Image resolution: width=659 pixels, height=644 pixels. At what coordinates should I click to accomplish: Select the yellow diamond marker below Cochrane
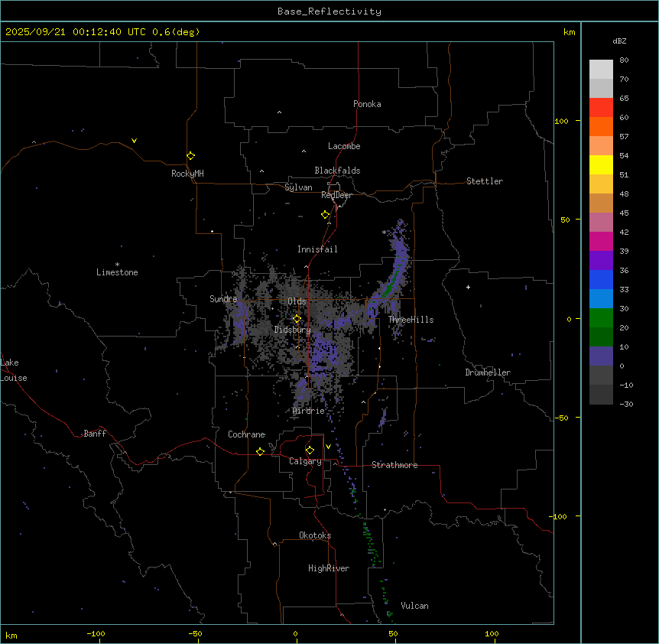pos(261,452)
